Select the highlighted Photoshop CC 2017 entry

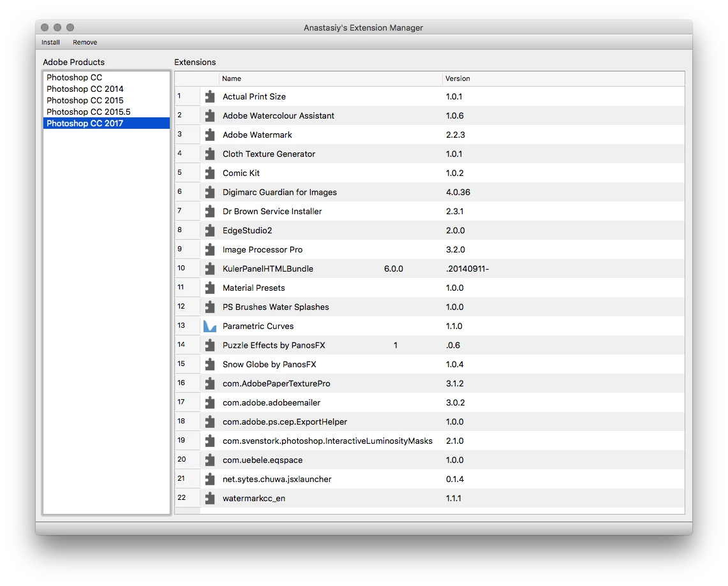point(107,124)
